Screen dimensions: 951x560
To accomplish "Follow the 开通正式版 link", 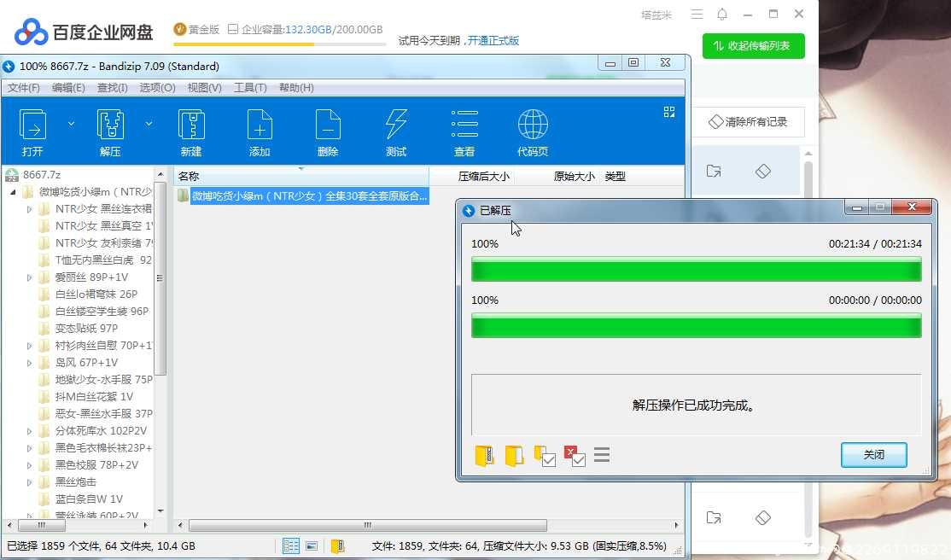I will click(493, 41).
